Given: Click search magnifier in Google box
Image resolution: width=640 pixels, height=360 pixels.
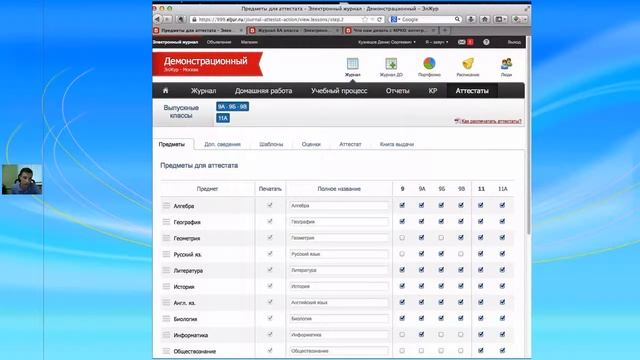Looking at the screenshot, I should [x=458, y=19].
